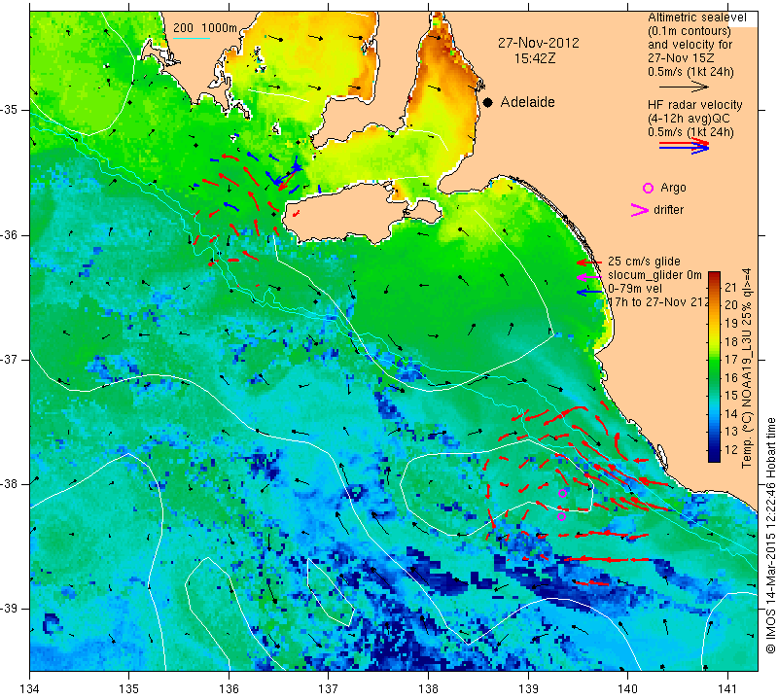This screenshot has width=778, height=700.
Task: Click '0.5m/s (1kt 24h)' under altimetric velocity
Action: [x=690, y=72]
